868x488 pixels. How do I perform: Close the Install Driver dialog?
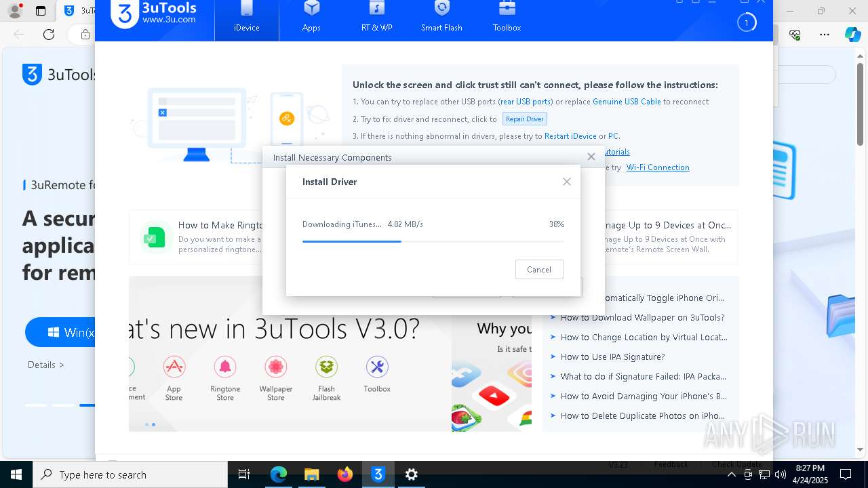(567, 182)
